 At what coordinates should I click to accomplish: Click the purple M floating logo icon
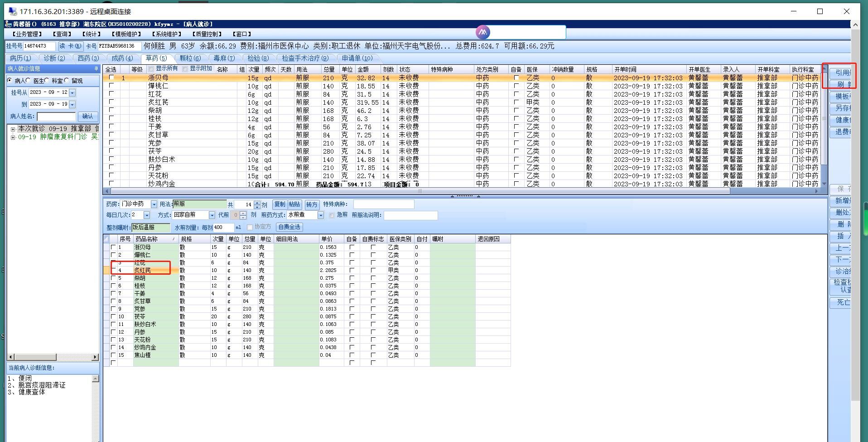483,32
